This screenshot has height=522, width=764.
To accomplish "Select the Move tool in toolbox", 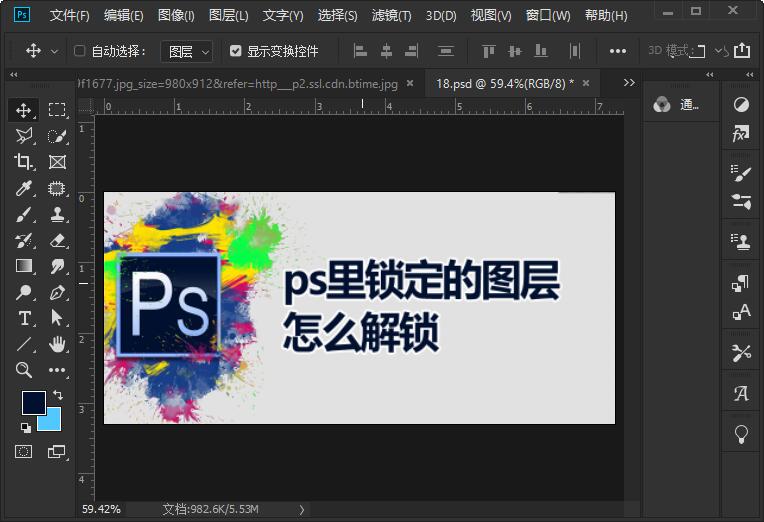I will (23, 110).
